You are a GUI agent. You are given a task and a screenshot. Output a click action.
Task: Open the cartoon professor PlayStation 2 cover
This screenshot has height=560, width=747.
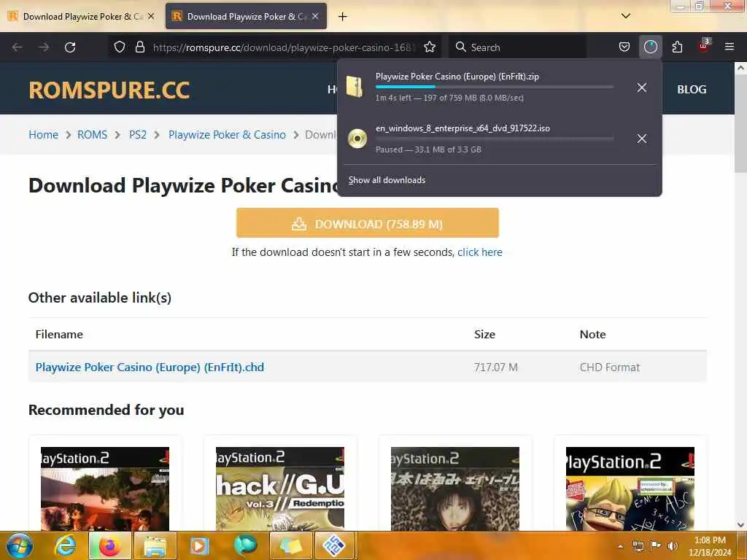630,489
